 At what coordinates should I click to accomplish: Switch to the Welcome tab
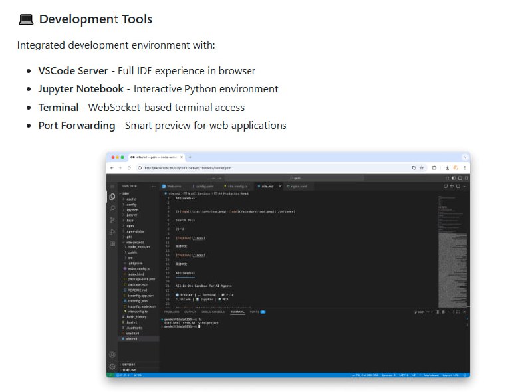(173, 186)
